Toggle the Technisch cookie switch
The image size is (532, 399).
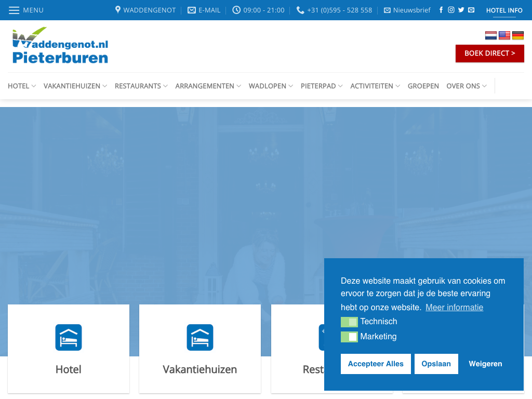(x=349, y=322)
